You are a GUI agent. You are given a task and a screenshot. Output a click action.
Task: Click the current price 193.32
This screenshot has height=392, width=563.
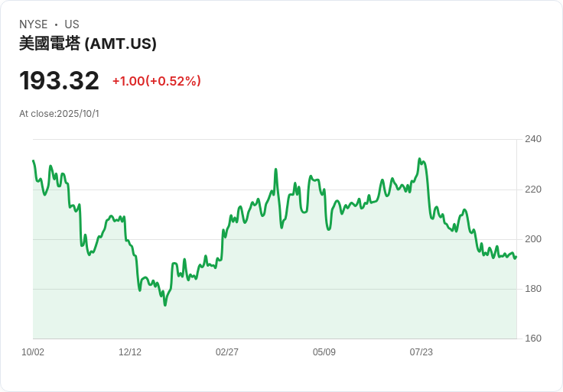(60, 81)
